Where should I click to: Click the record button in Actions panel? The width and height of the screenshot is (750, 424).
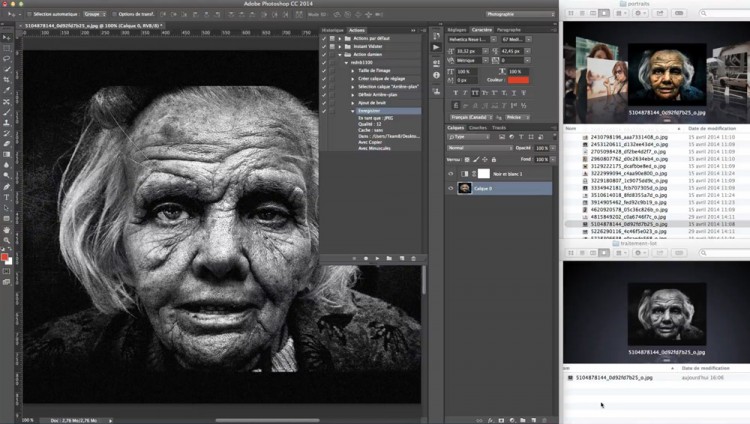coord(366,258)
